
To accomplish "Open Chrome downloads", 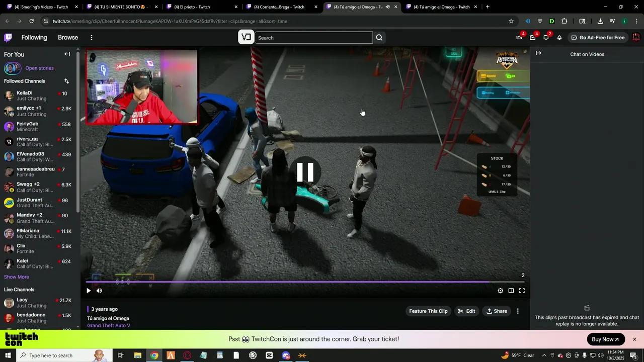I will click(x=600, y=21).
